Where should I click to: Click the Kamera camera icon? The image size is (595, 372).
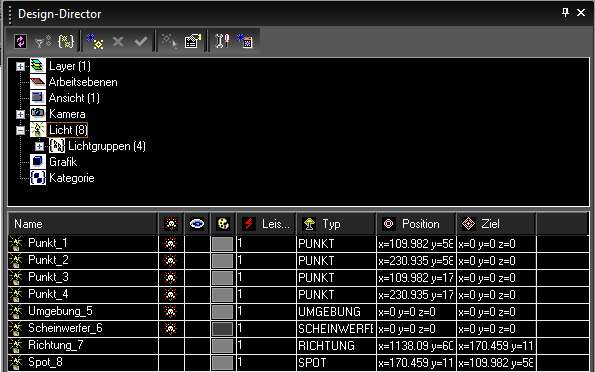pos(38,113)
